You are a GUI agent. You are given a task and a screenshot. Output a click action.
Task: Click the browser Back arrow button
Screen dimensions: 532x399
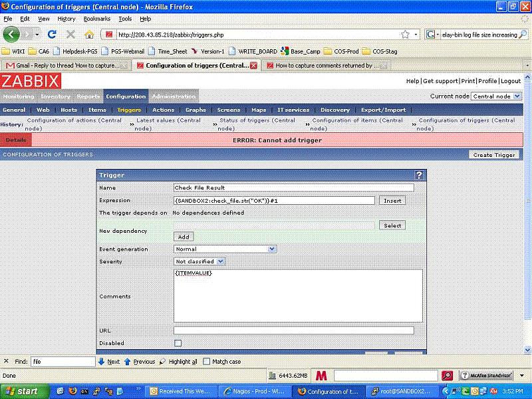coord(11,34)
